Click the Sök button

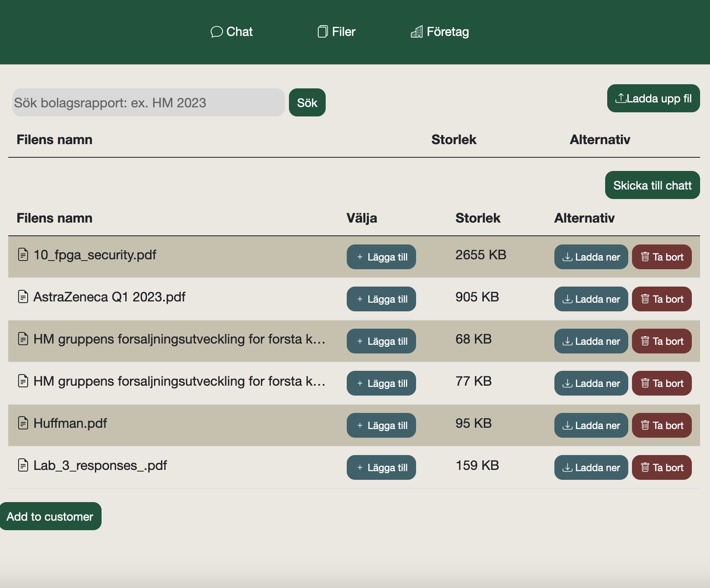point(307,102)
